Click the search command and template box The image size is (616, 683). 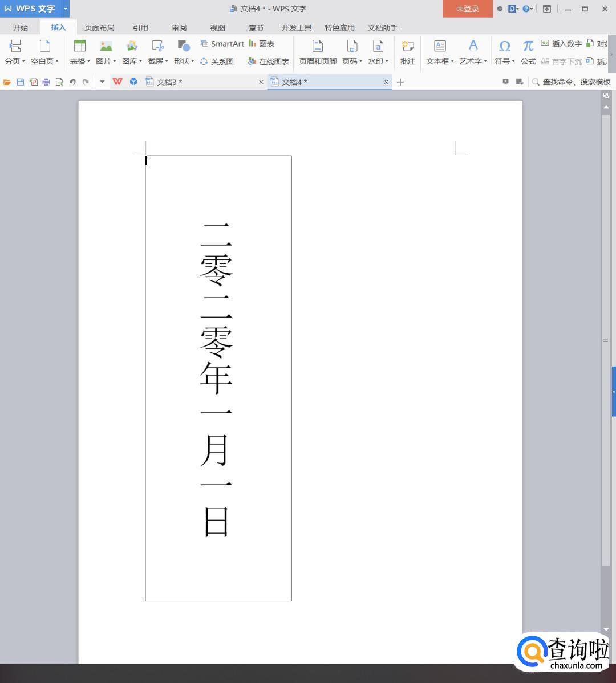click(572, 82)
